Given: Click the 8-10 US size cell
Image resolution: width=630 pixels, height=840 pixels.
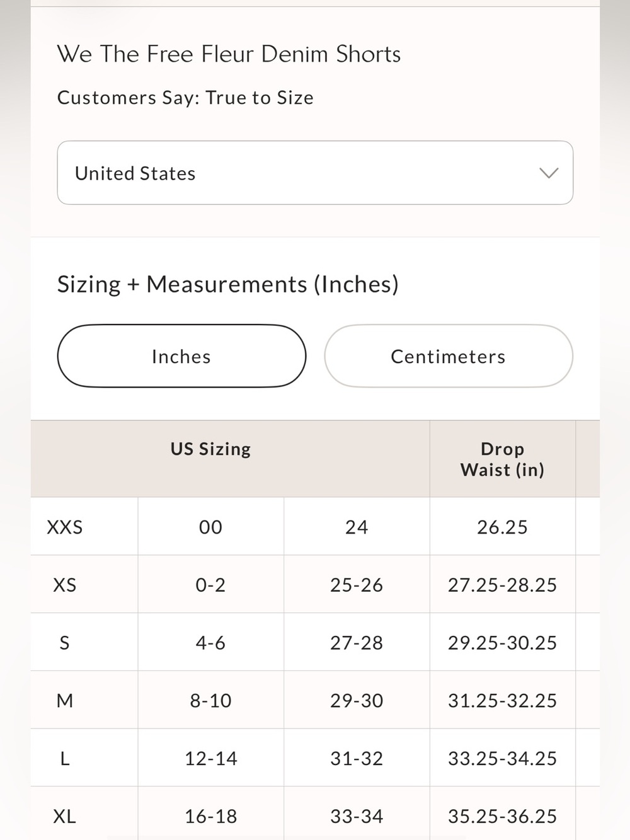Looking at the screenshot, I should point(210,701).
